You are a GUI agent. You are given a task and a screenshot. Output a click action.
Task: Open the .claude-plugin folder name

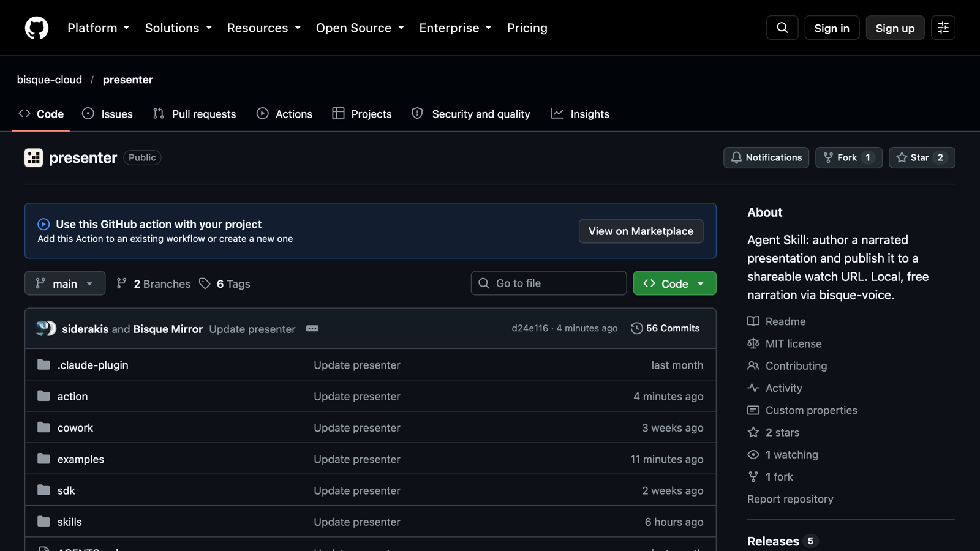(x=93, y=365)
